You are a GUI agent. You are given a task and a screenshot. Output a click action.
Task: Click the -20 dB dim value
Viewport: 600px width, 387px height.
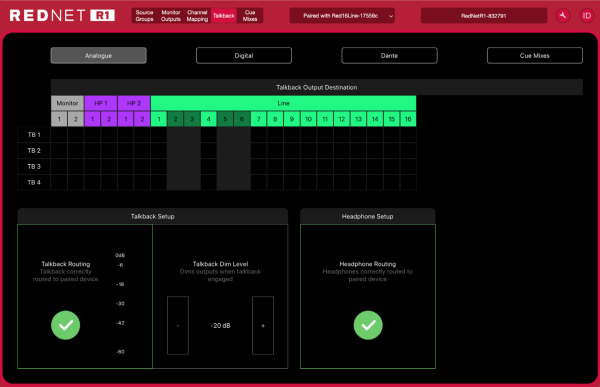tap(220, 326)
